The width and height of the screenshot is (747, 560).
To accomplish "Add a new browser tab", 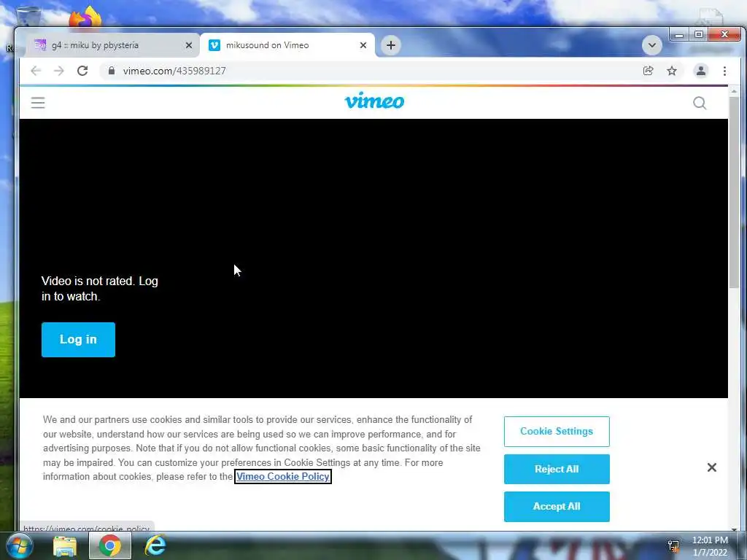I will point(391,45).
